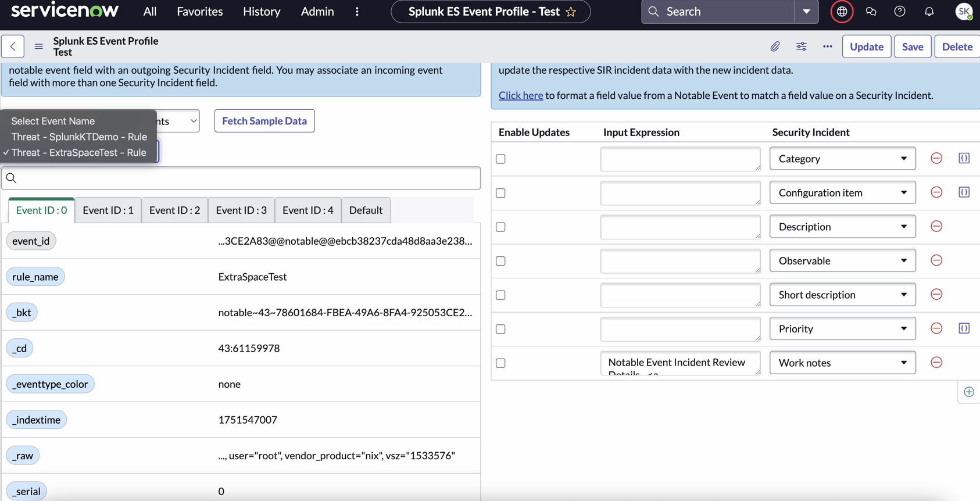Screen dimensions: 980x501
Task: Remove the Description mapping row
Action: tap(936, 227)
